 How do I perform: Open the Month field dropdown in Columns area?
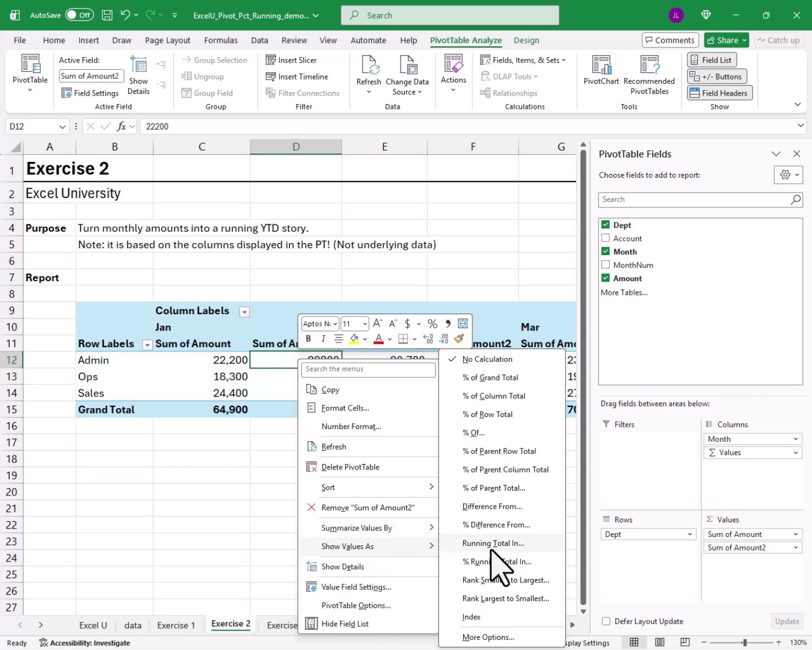click(796, 439)
